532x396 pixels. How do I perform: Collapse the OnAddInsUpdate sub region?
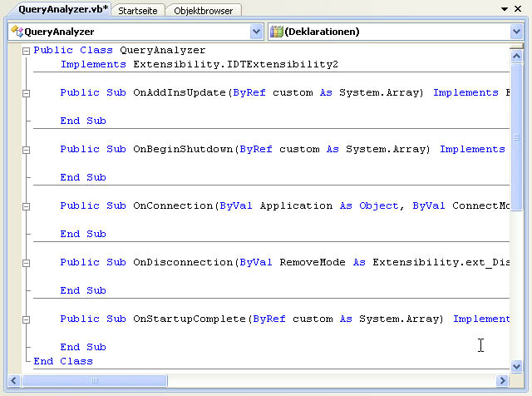coord(26,93)
